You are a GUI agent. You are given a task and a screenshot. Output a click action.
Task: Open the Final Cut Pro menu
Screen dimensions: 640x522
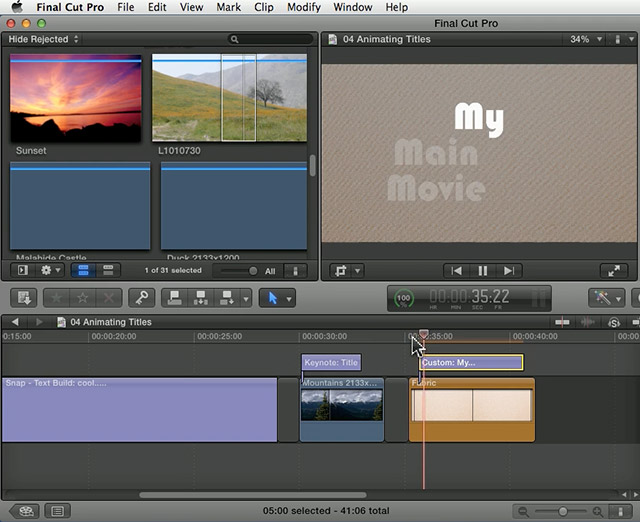tap(70, 7)
